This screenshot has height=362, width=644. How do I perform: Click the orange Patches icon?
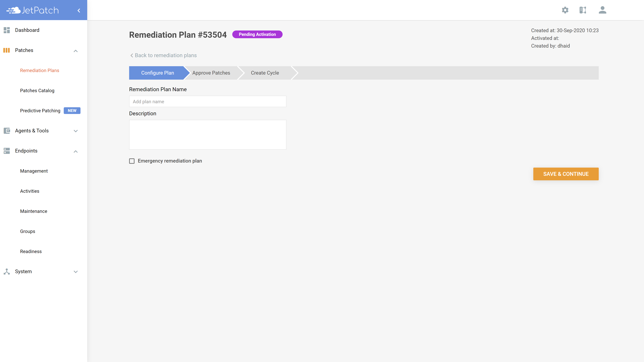pos(7,50)
